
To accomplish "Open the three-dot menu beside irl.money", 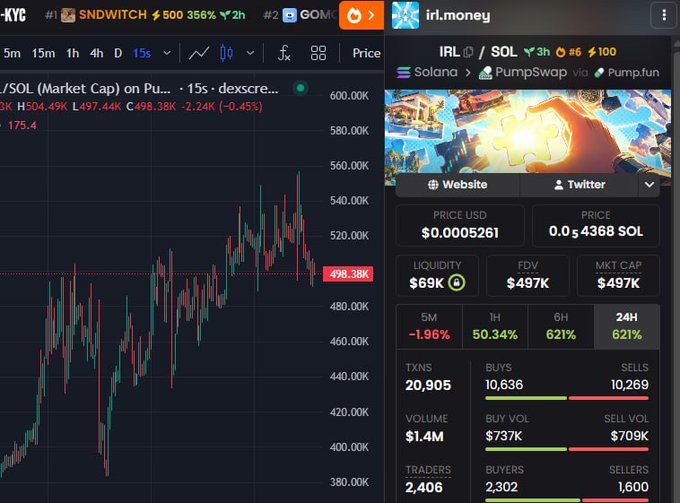I will pos(664,15).
